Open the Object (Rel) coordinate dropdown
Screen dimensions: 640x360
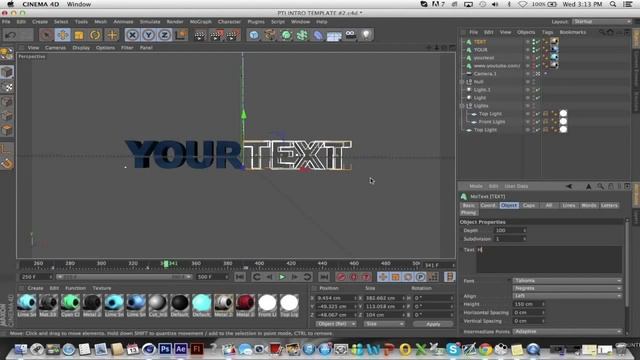tap(336, 324)
